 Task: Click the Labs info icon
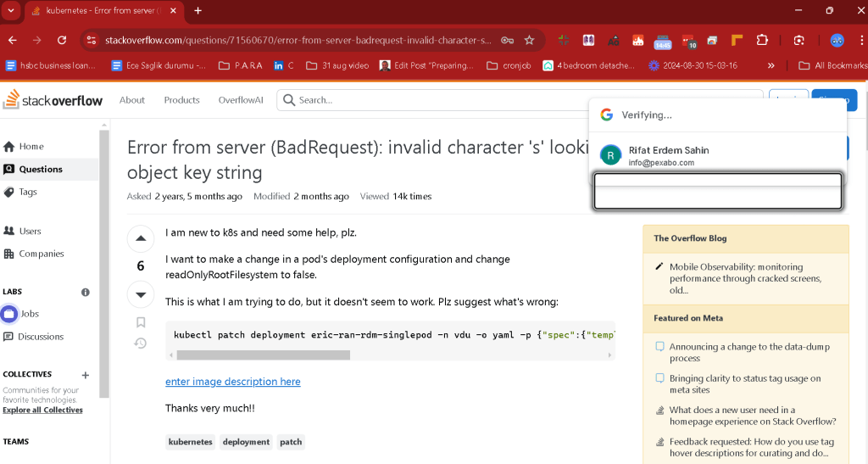point(86,293)
